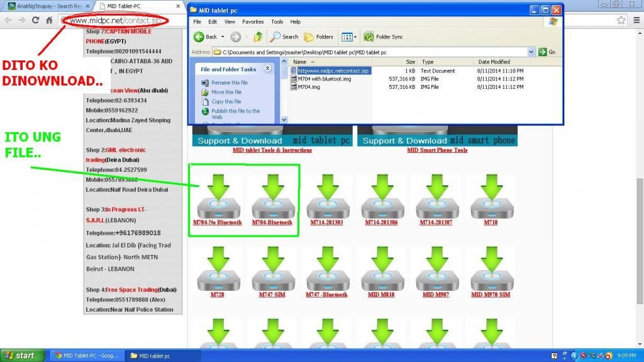Expand the Address bar path dropdown
Viewport: 644px width, 362px height.
point(531,52)
